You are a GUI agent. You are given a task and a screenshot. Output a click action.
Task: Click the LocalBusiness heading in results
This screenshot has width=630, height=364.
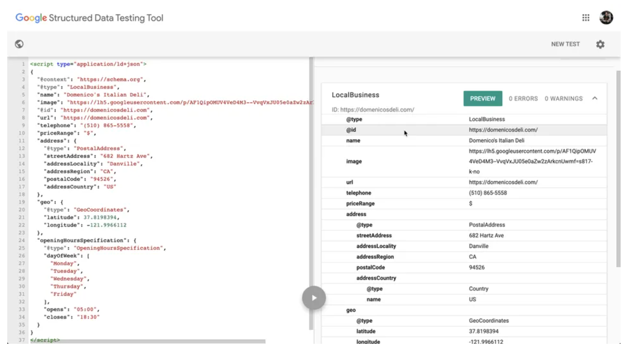click(x=355, y=95)
